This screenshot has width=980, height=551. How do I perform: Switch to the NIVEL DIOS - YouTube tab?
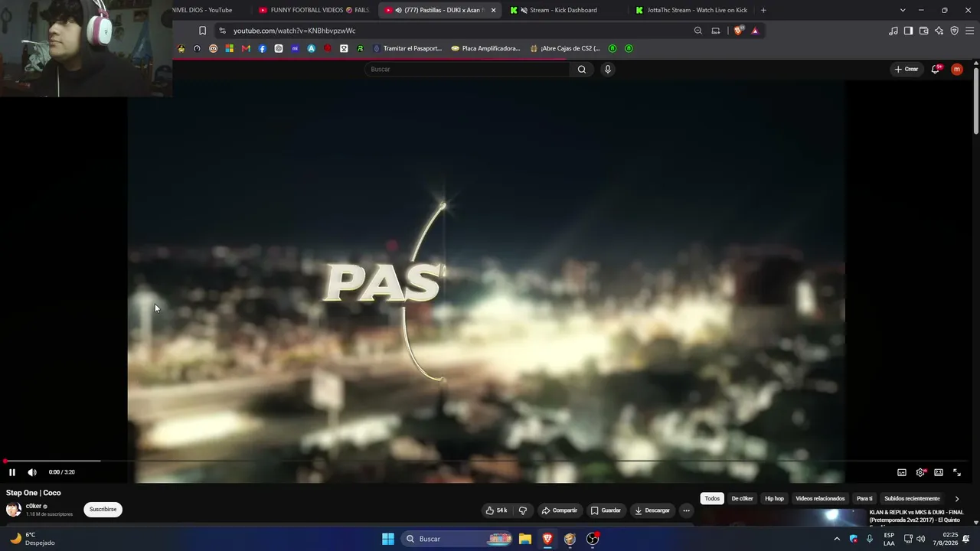click(x=203, y=10)
